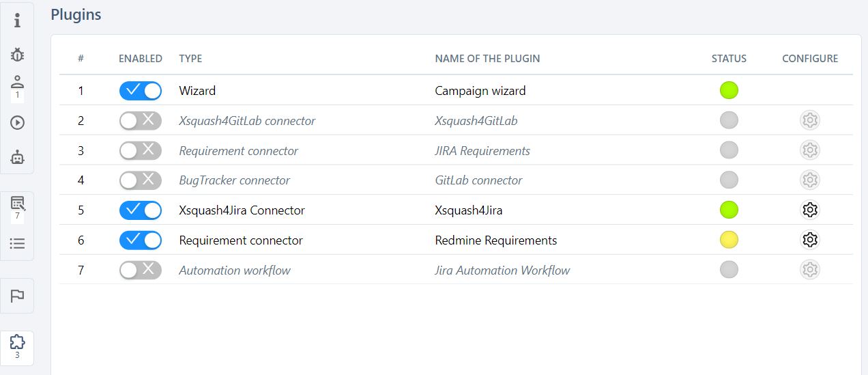Select the GitLab connector row name
The height and width of the screenshot is (375, 868).
pyautogui.click(x=478, y=180)
